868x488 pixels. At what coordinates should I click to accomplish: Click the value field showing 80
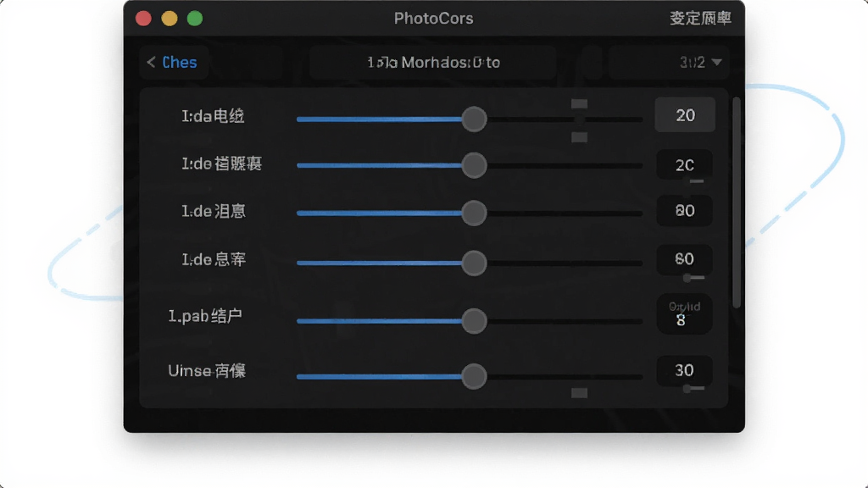(x=684, y=211)
